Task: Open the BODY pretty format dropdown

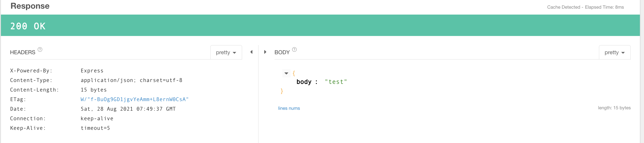Action: [x=615, y=52]
